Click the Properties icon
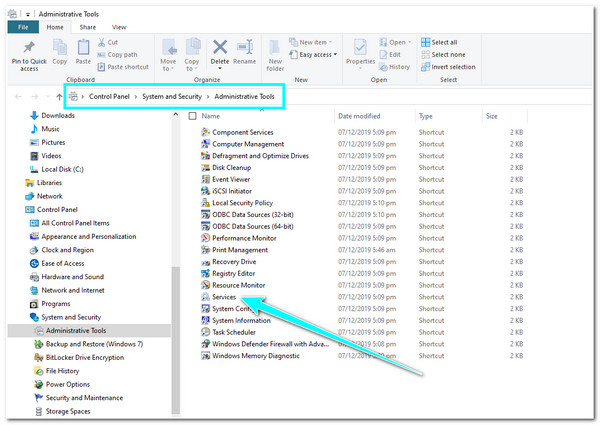The height and width of the screenshot is (425, 600). pyautogui.click(x=360, y=47)
